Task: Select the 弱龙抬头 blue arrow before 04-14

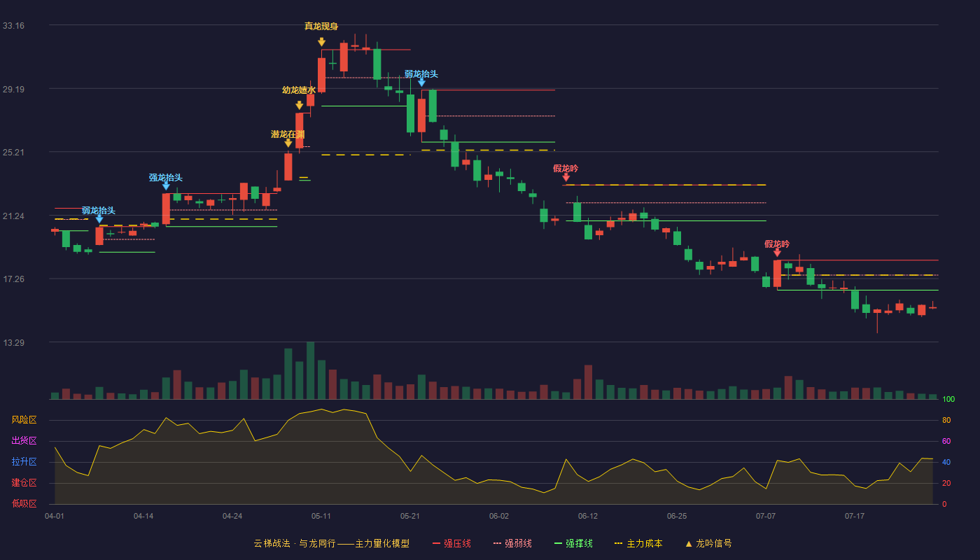Action: click(x=99, y=219)
